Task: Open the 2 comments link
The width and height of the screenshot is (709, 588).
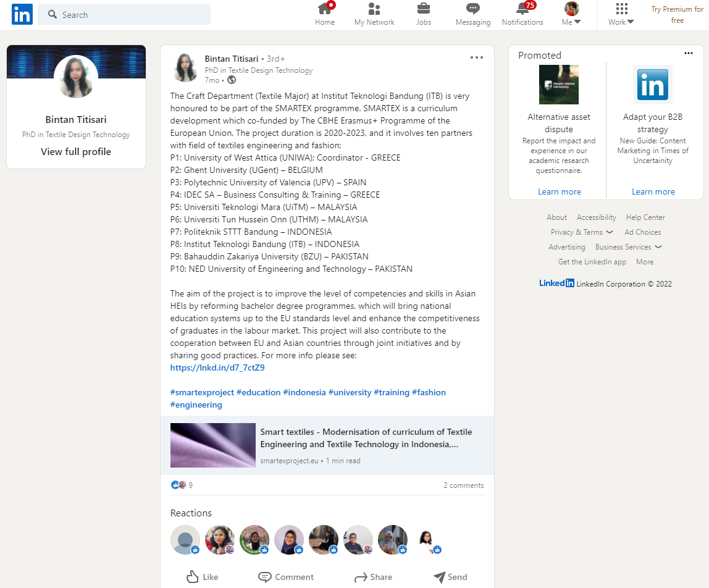Action: pyautogui.click(x=463, y=485)
